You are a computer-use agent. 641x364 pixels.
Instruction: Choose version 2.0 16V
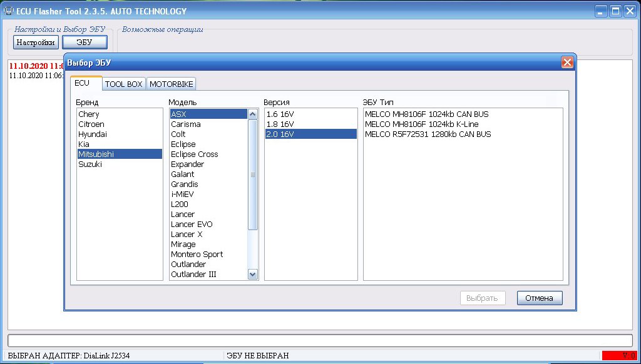click(310, 134)
